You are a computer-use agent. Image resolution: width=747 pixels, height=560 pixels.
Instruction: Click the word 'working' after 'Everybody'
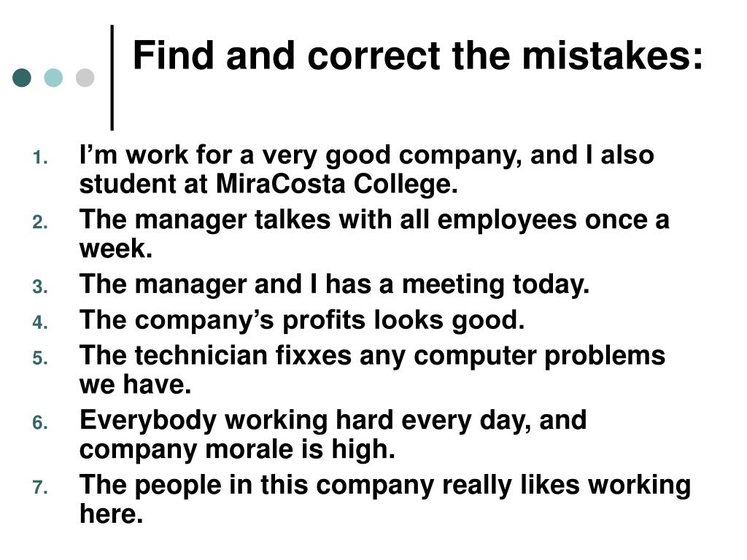pos(276,421)
